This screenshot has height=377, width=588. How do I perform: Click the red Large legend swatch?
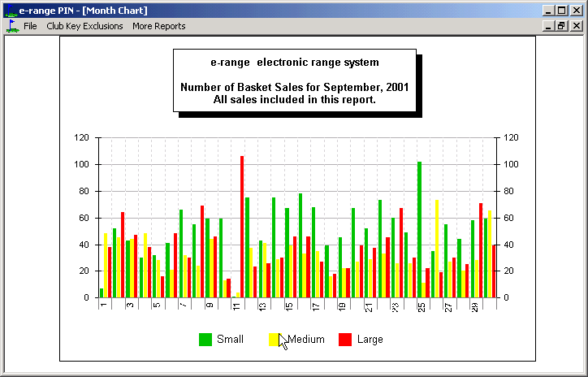coord(344,340)
